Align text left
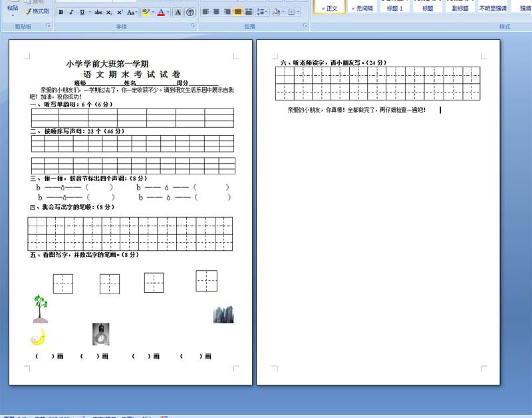The image size is (532, 418). [x=205, y=12]
